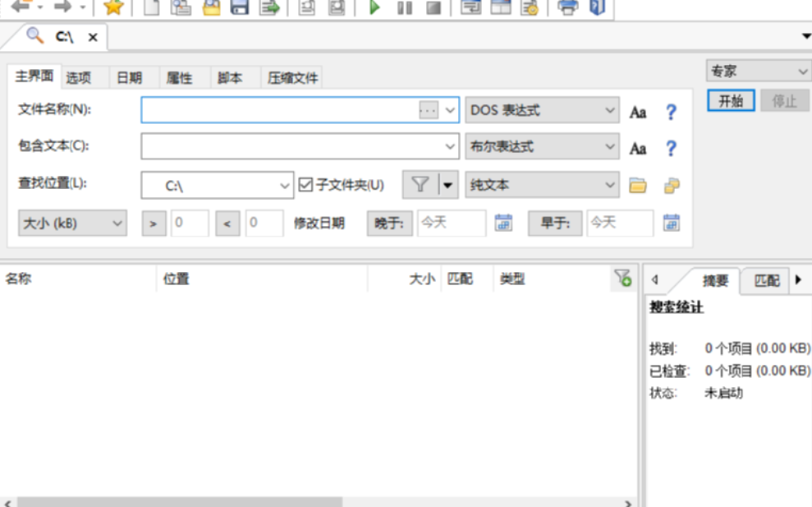Toggle the 晚于 date filter button
The height and width of the screenshot is (507, 812).
[388, 223]
